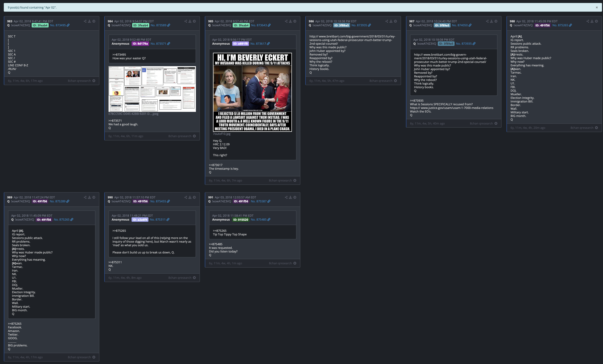
Task: Open the news clippings collage image in post 984
Action: click(x=152, y=89)
